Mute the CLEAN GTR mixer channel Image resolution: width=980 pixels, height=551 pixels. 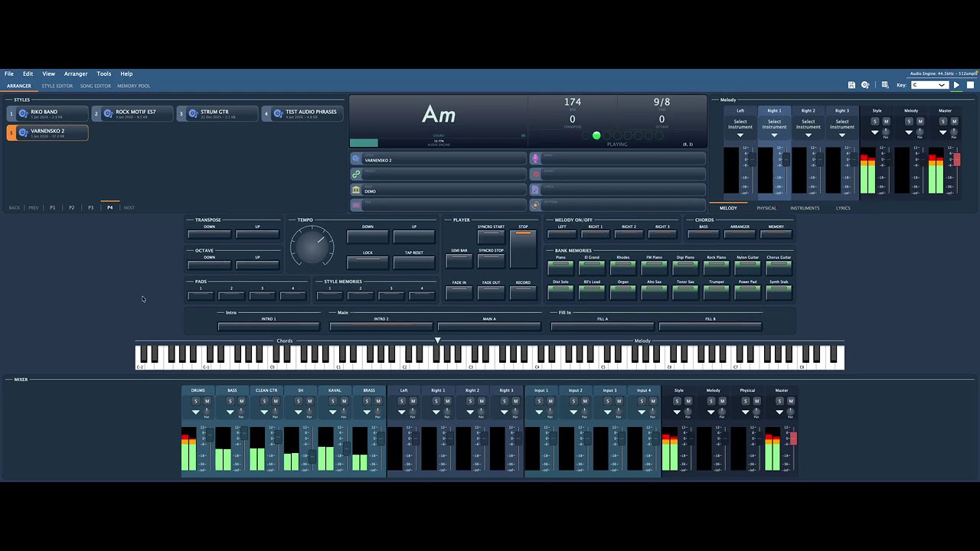276,401
